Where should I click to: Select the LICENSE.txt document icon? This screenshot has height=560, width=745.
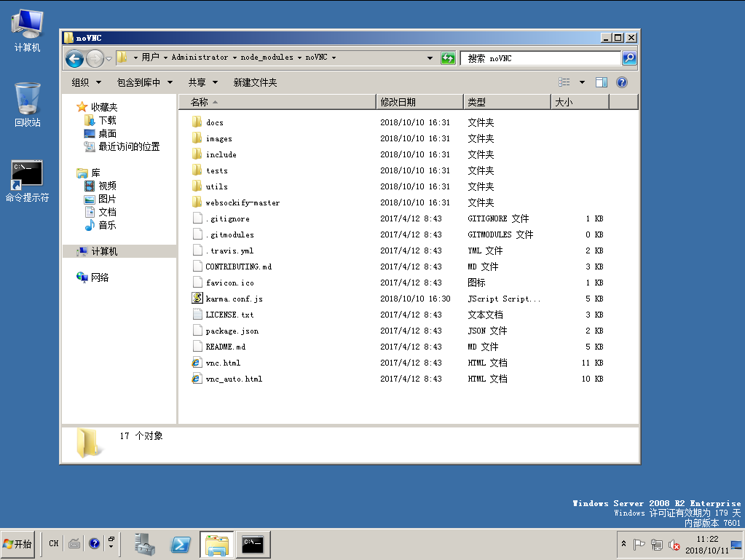197,315
